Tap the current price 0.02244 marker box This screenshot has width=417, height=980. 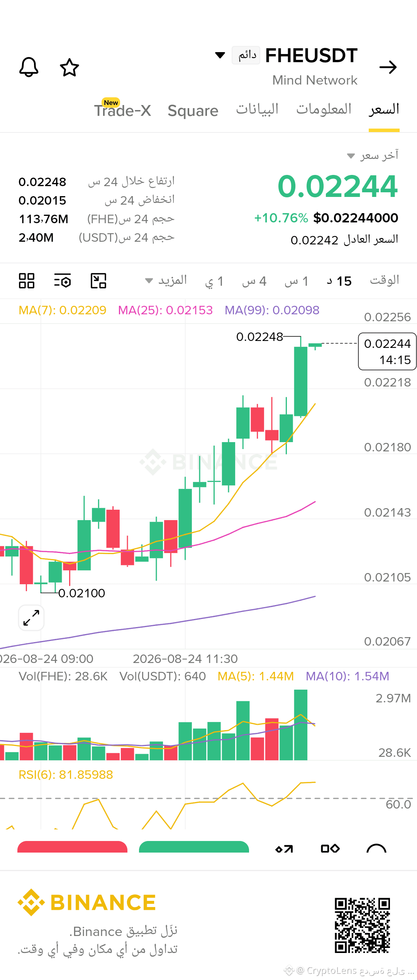click(387, 351)
